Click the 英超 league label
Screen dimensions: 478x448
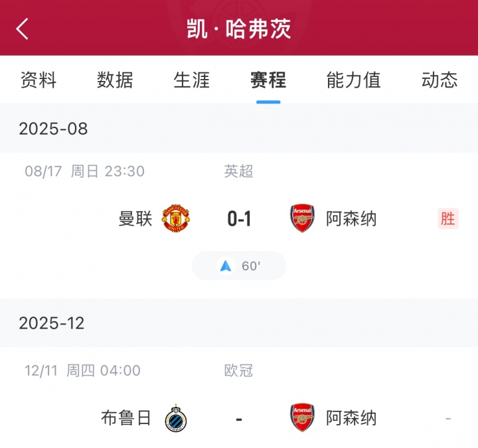pyautogui.click(x=239, y=171)
